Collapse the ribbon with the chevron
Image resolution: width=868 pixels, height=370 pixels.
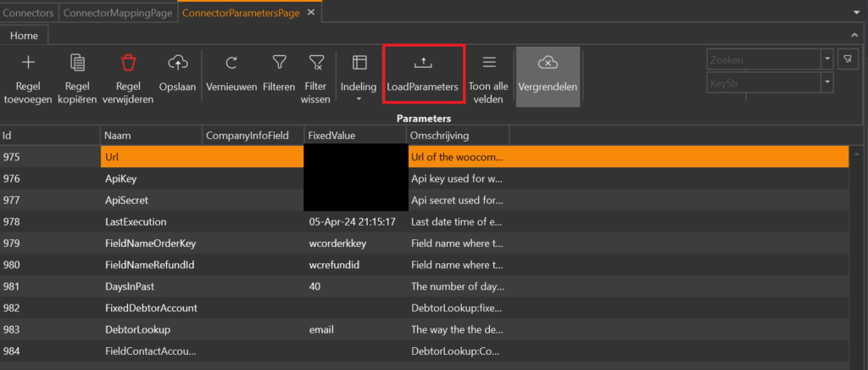click(855, 35)
